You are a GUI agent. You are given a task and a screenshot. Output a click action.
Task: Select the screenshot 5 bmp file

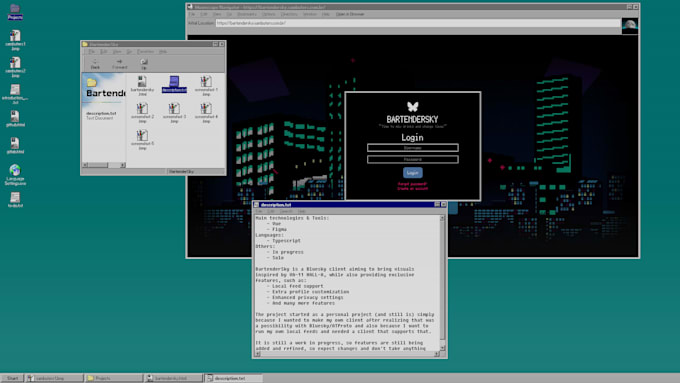coord(142,139)
